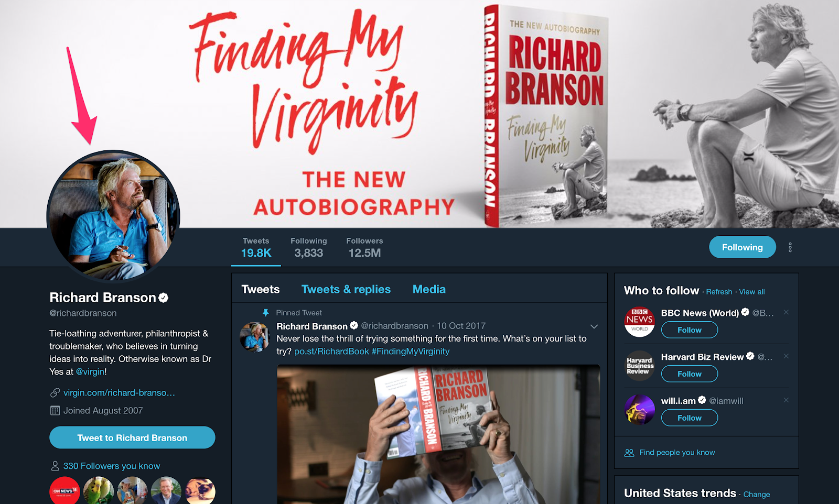
Task: Follow will.i.am account
Action: (690, 418)
